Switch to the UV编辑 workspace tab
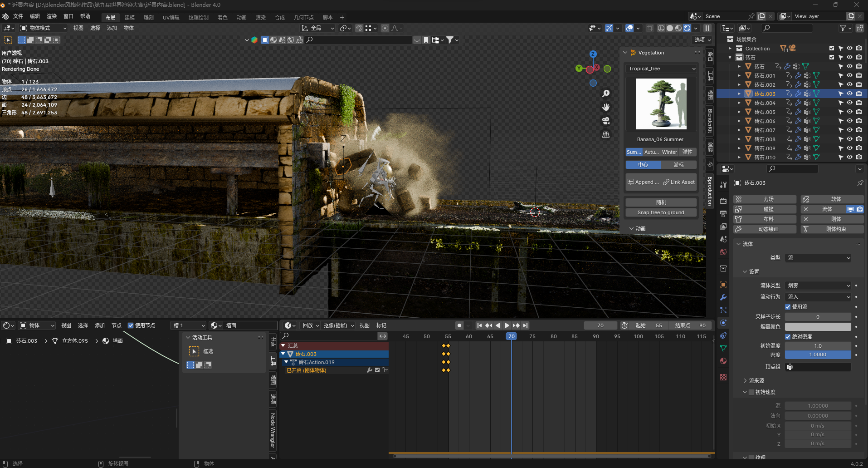This screenshot has width=868, height=468. point(171,17)
